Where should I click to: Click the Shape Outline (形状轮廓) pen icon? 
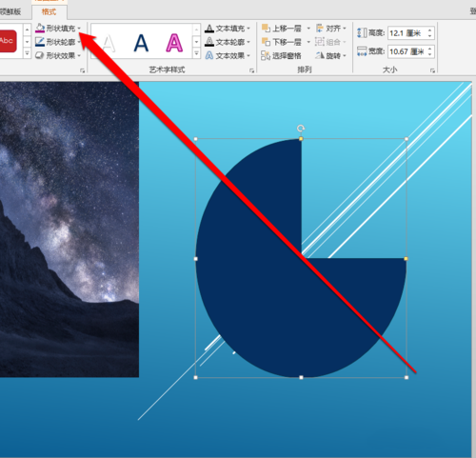40,42
